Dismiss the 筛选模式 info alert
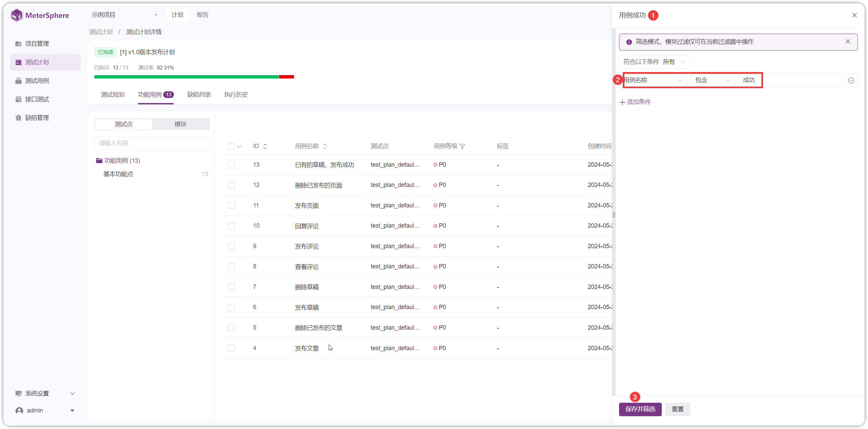868x429 pixels. click(848, 41)
